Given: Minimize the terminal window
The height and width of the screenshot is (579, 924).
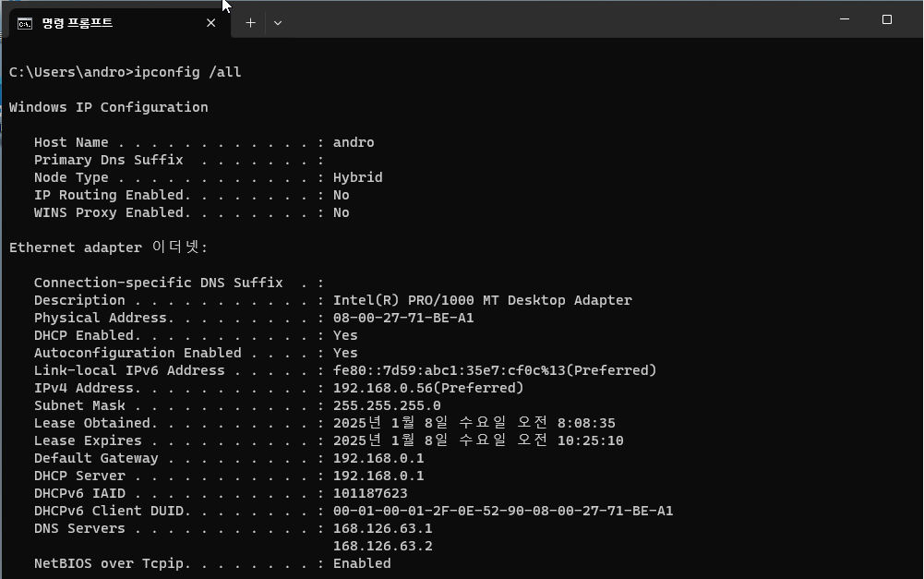Looking at the screenshot, I should click(x=845, y=19).
